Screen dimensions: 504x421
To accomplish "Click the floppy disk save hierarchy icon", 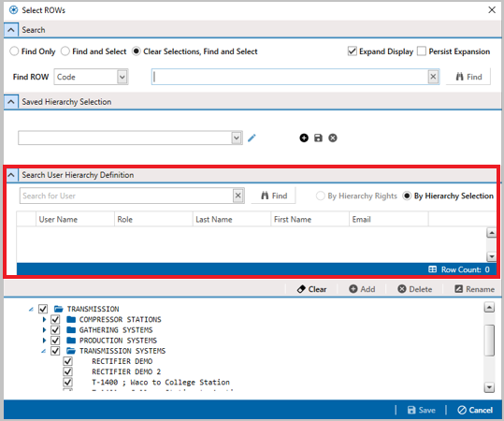I will click(318, 138).
